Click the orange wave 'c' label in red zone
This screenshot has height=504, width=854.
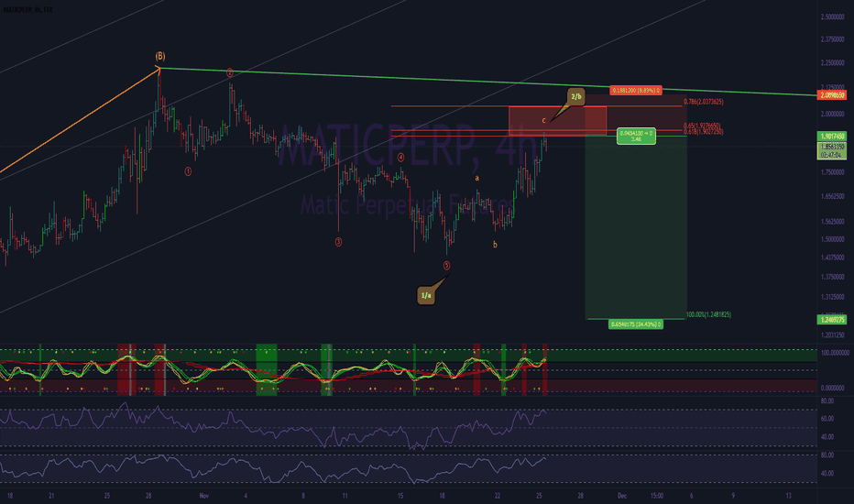543,120
